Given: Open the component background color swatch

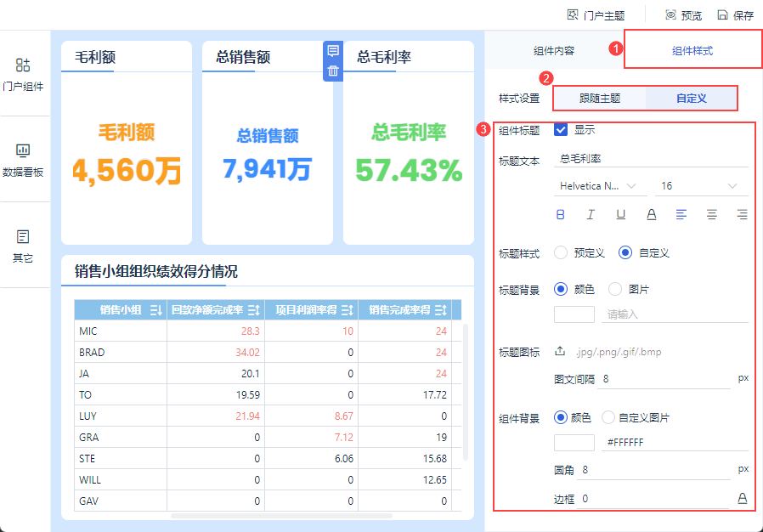Looking at the screenshot, I should tap(574, 443).
